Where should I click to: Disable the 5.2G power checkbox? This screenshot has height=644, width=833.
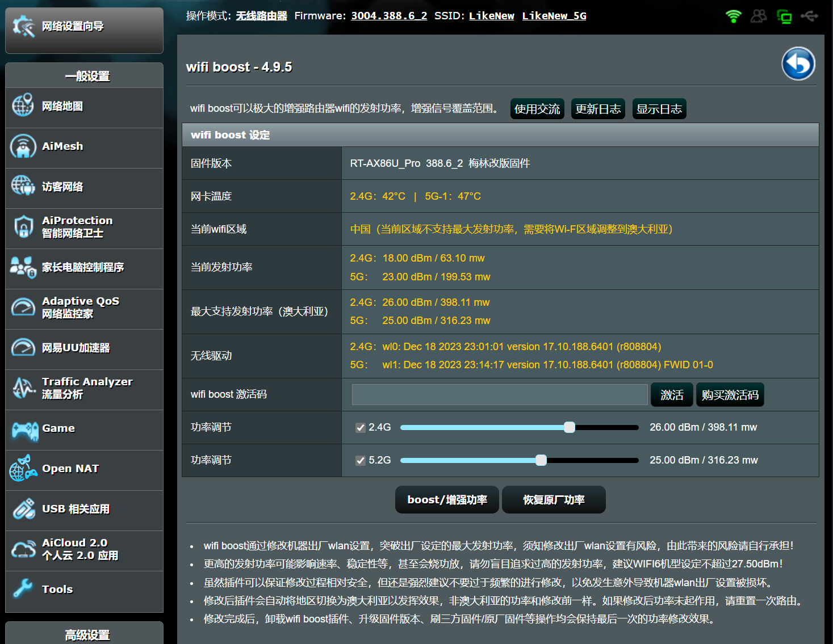tap(361, 460)
